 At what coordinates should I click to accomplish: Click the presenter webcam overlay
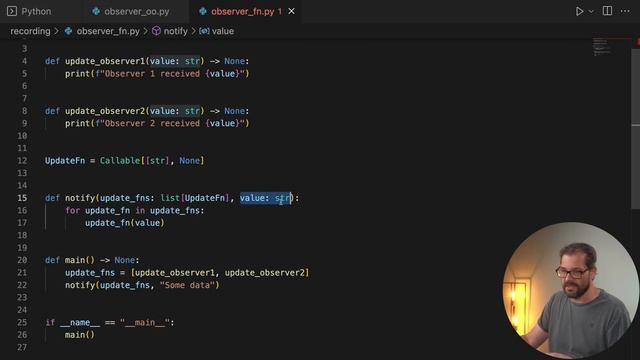pos(571,291)
